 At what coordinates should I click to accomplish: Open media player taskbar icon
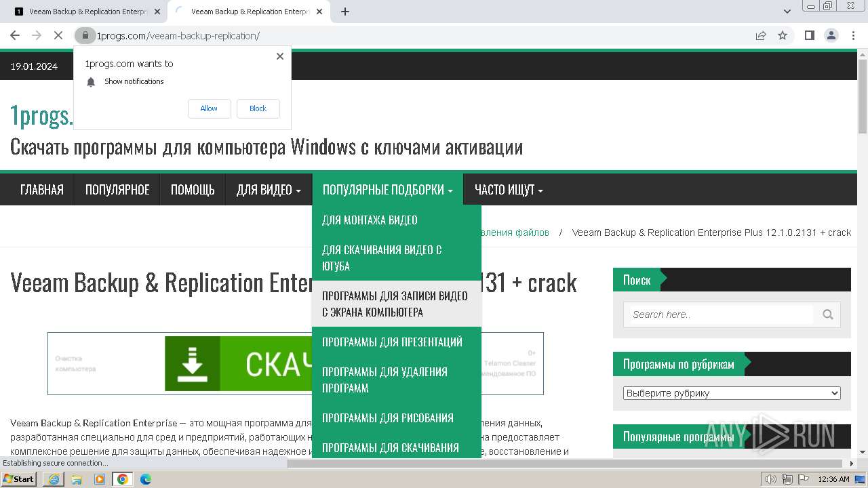[x=100, y=479]
